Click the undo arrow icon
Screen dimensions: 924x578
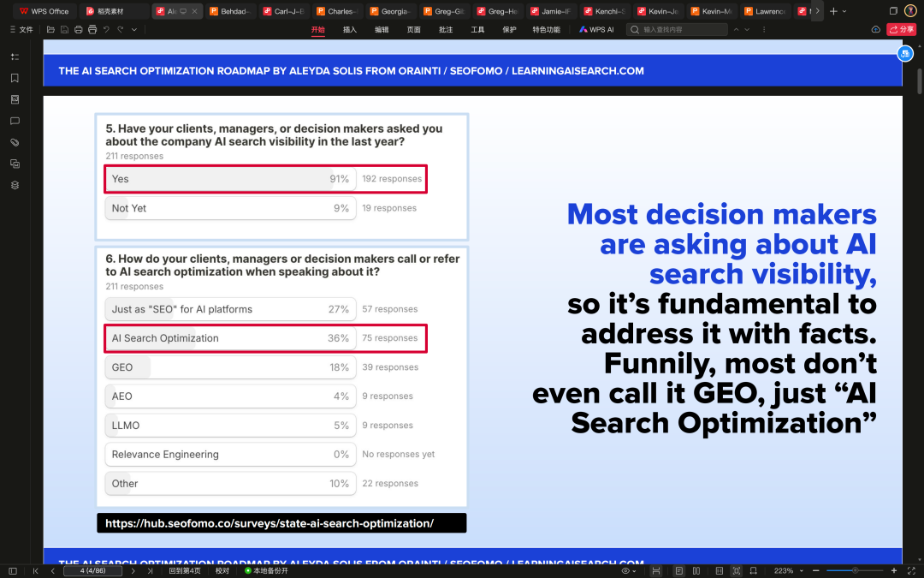click(107, 29)
